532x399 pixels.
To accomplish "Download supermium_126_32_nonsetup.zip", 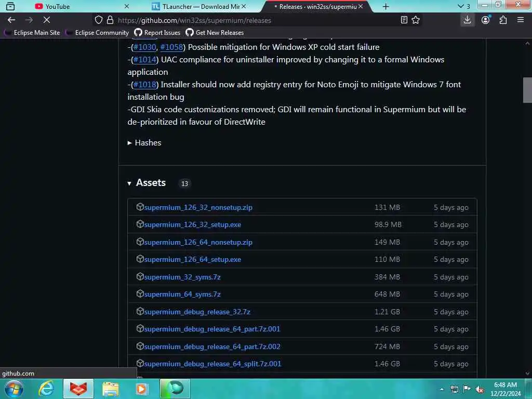I will pyautogui.click(x=198, y=207).
